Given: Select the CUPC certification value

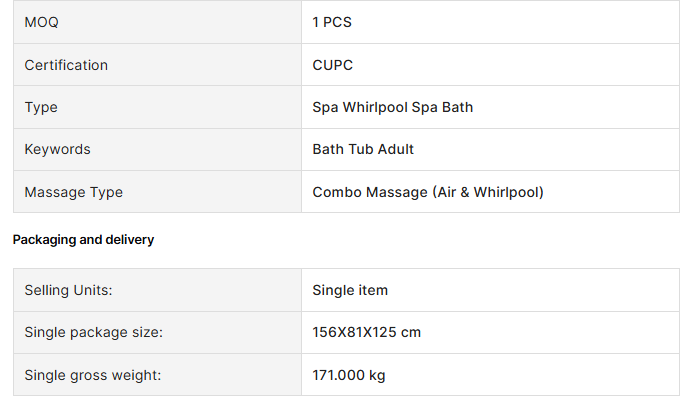Looking at the screenshot, I should tap(333, 65).
